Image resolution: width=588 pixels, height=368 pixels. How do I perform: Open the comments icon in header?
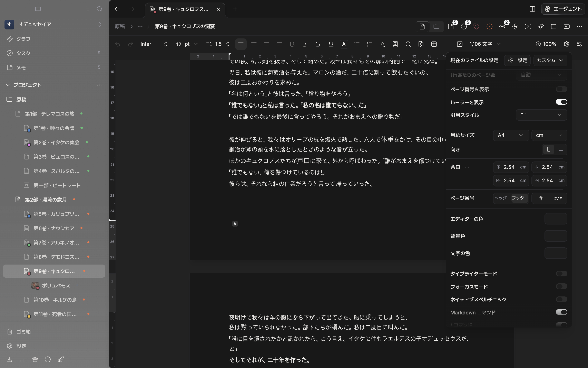point(553,27)
